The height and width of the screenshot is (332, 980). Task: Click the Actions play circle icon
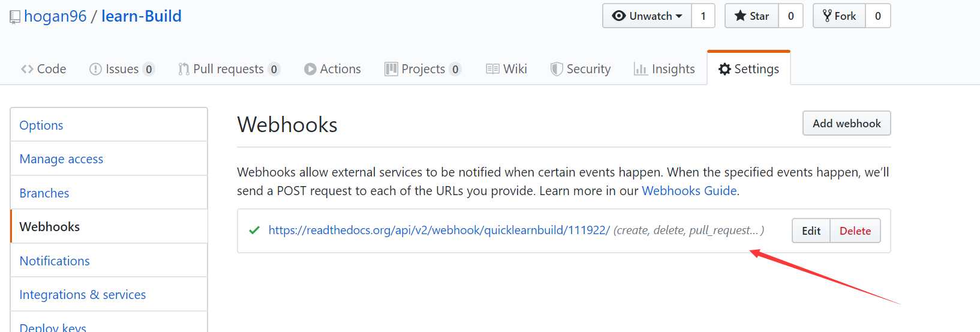click(310, 69)
